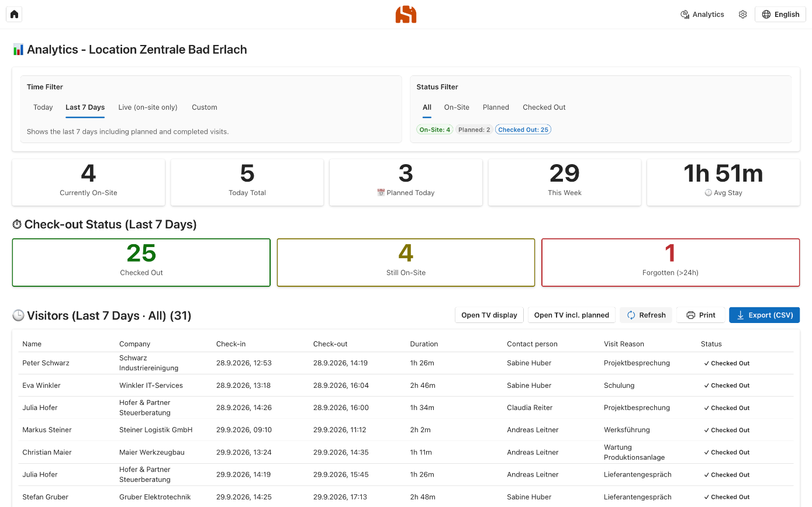Click the Werksführung visit reason cell
This screenshot has height=507, width=812.
pos(627,430)
